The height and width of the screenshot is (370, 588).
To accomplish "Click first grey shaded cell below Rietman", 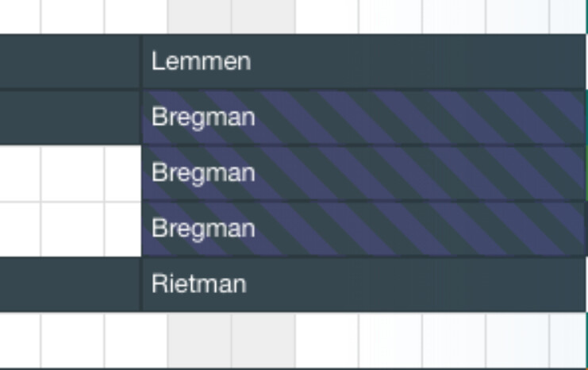I will point(199,340).
